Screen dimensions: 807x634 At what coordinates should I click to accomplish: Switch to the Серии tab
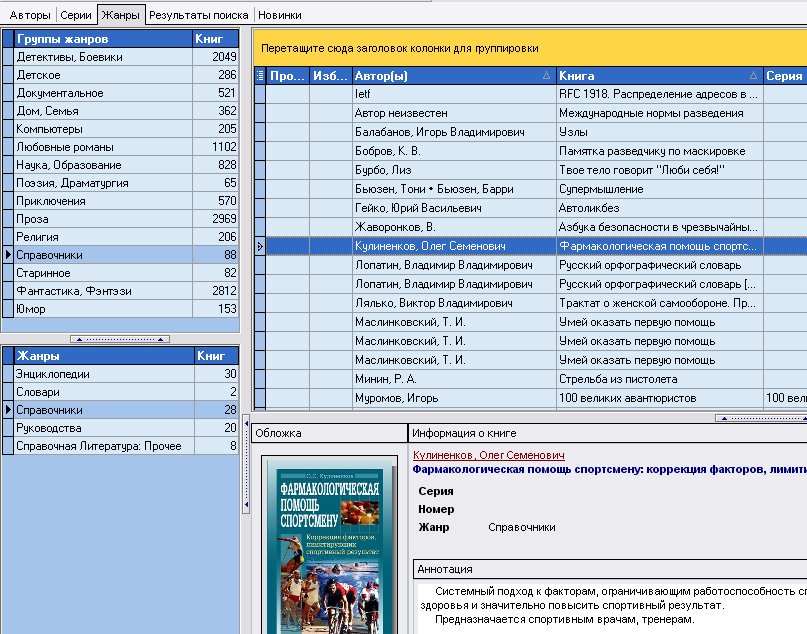click(76, 15)
